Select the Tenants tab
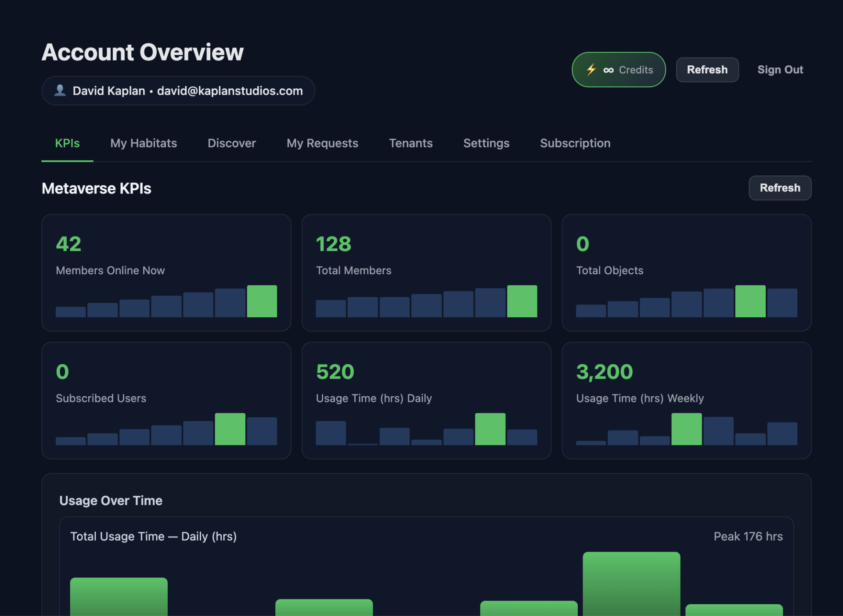Screen dimensions: 843x616 (411, 143)
